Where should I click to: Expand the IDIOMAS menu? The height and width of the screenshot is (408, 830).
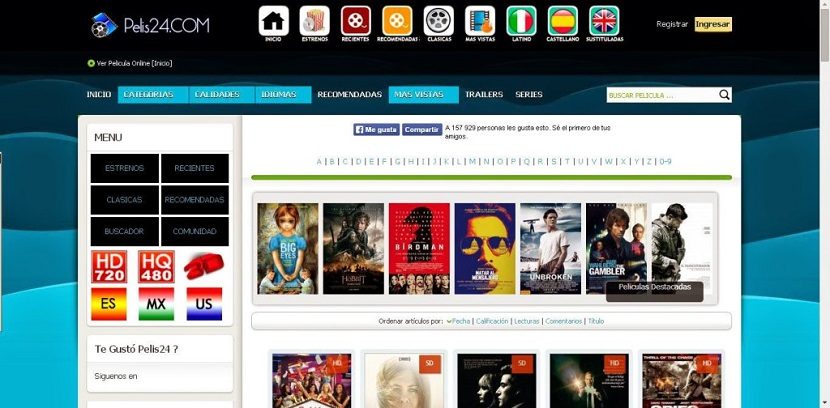(x=283, y=95)
